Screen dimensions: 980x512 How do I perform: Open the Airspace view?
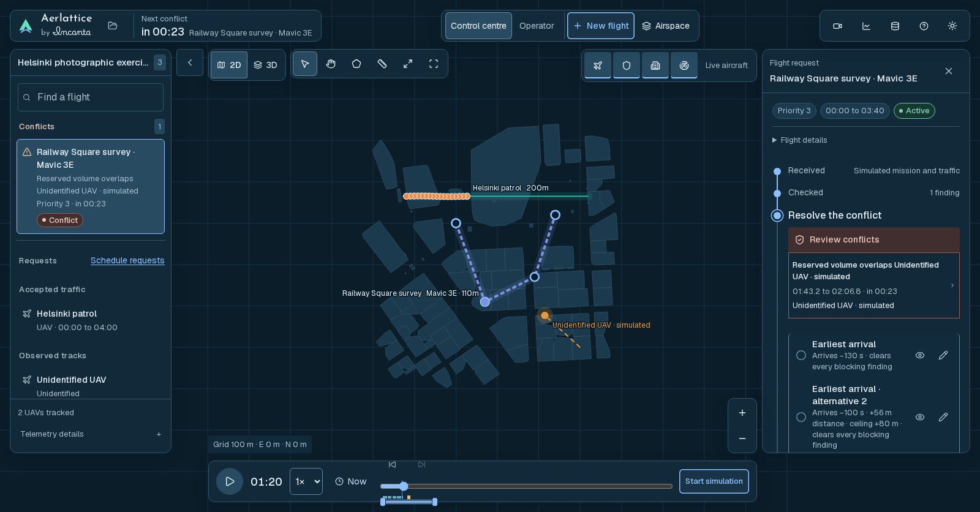point(666,26)
